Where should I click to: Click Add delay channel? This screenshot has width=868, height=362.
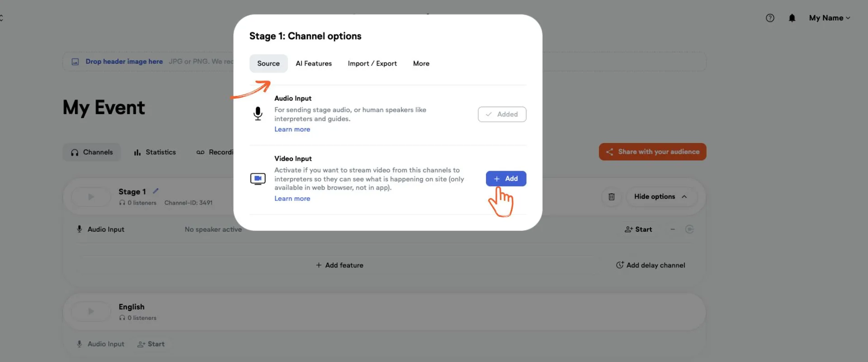point(651,265)
